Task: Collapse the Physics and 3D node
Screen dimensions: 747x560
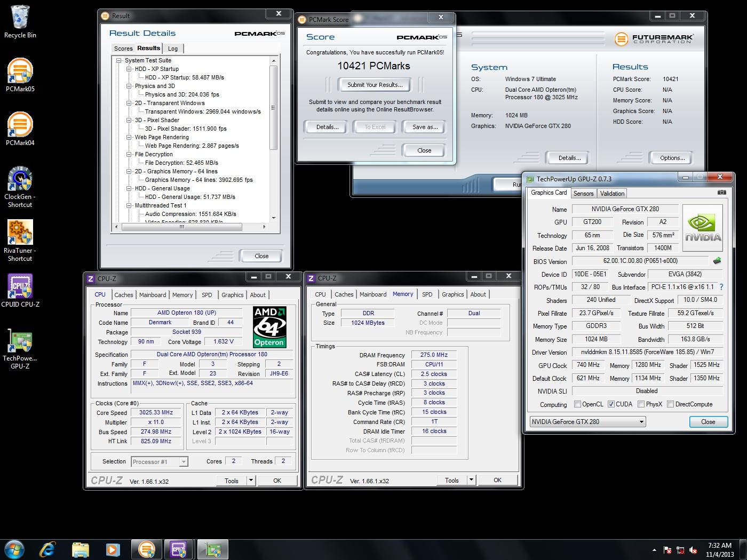Action: click(129, 86)
